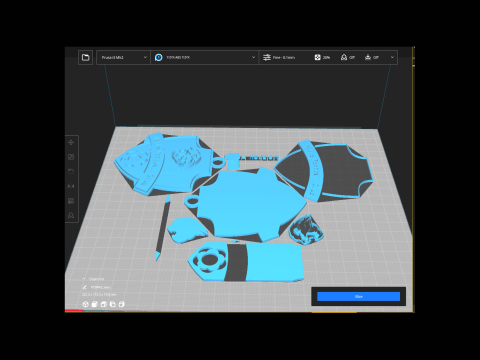Switch to the right side view icon
Screen dimensions: 480x360
pos(122,304)
